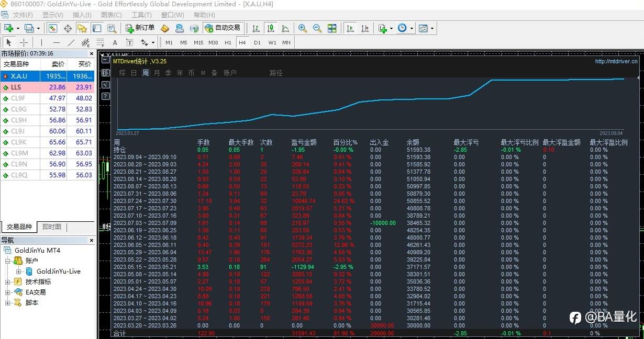Viewport: 644px width, 339px height.
Task: Collapse the 账户 tree node
Action: (8, 261)
